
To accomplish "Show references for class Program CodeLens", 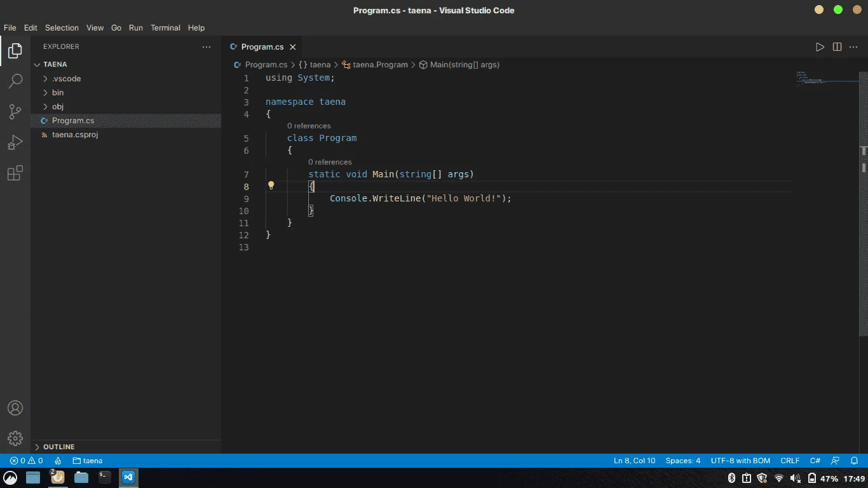I will pyautogui.click(x=309, y=126).
